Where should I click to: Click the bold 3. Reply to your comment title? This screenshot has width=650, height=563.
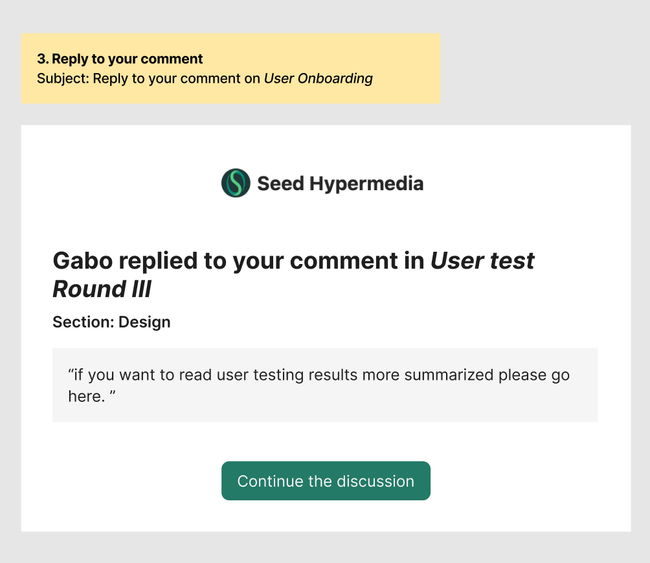120,59
